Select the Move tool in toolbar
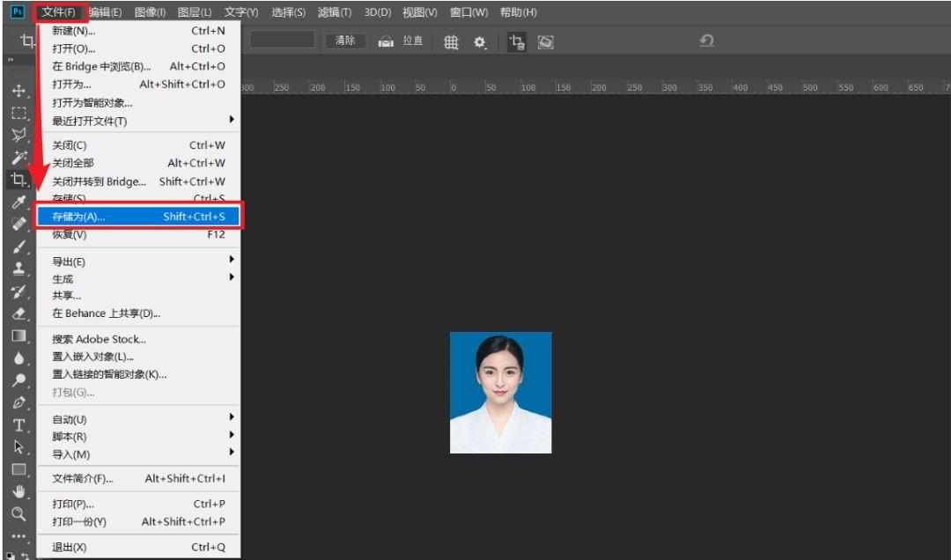Screen dimensions: 951x560 [x=18, y=91]
